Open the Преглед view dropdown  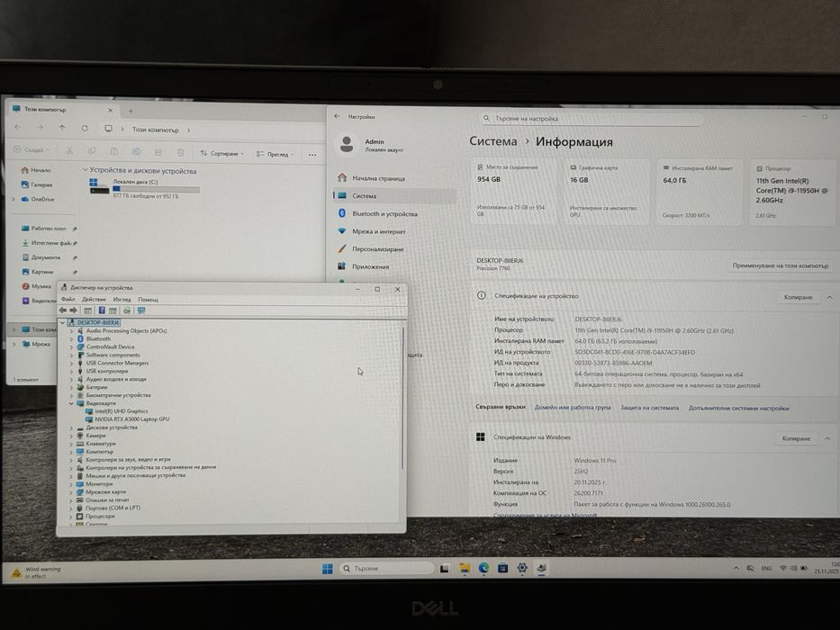275,154
